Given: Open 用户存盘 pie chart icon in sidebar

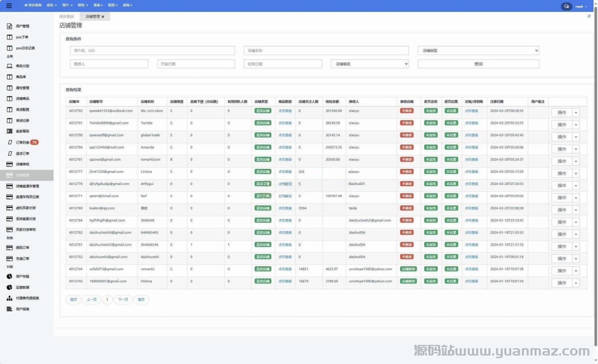Looking at the screenshot, I should (10, 276).
